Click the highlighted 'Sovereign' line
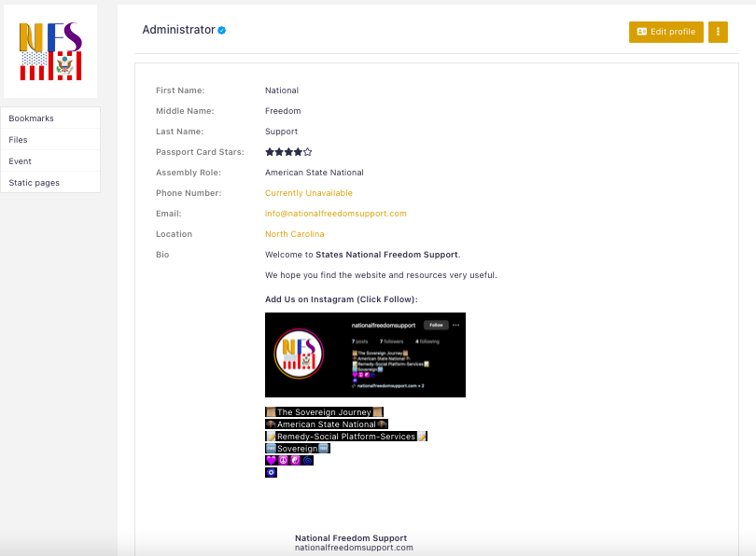The width and height of the screenshot is (756, 556). [298, 449]
